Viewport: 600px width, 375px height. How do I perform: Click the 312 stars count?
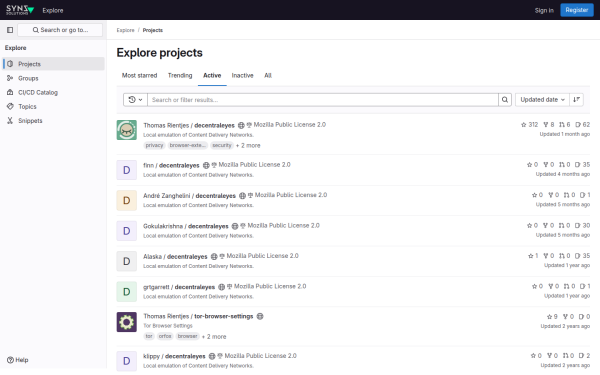pos(530,125)
